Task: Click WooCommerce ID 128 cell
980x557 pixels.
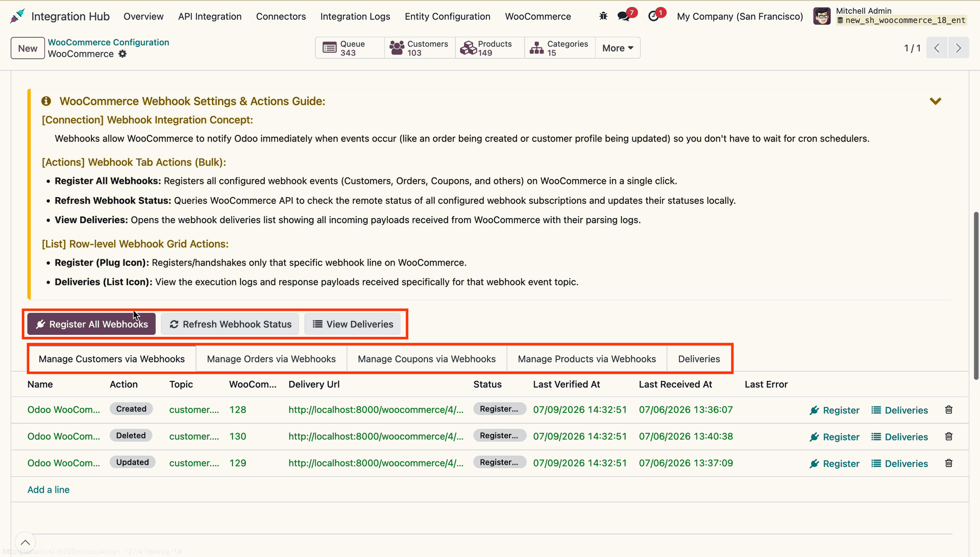Action: [238, 410]
